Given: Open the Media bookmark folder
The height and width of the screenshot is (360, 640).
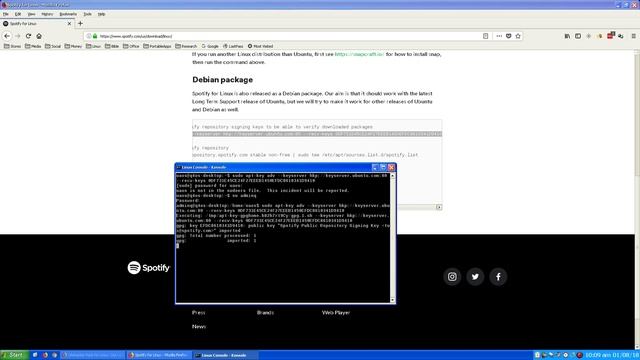Looking at the screenshot, I should click(x=33, y=46).
